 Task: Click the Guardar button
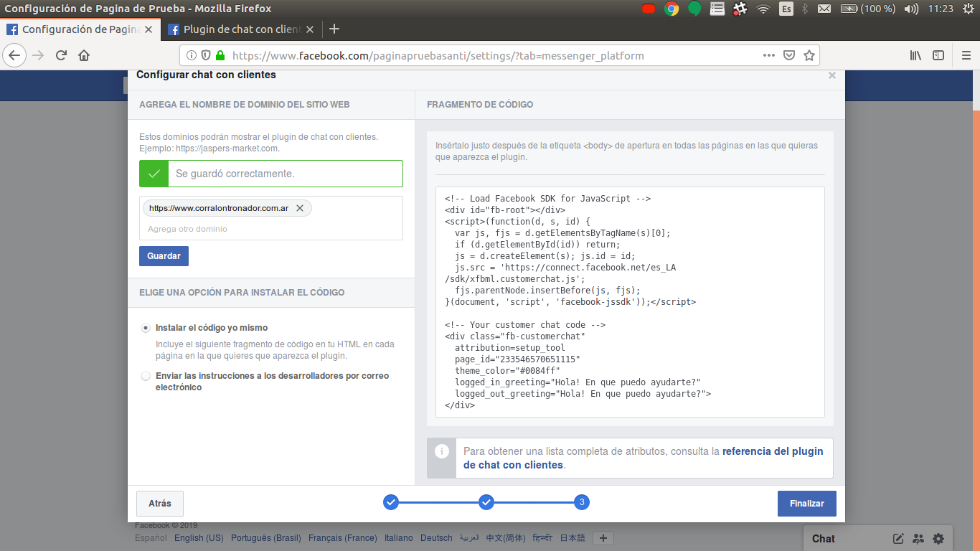click(x=164, y=256)
